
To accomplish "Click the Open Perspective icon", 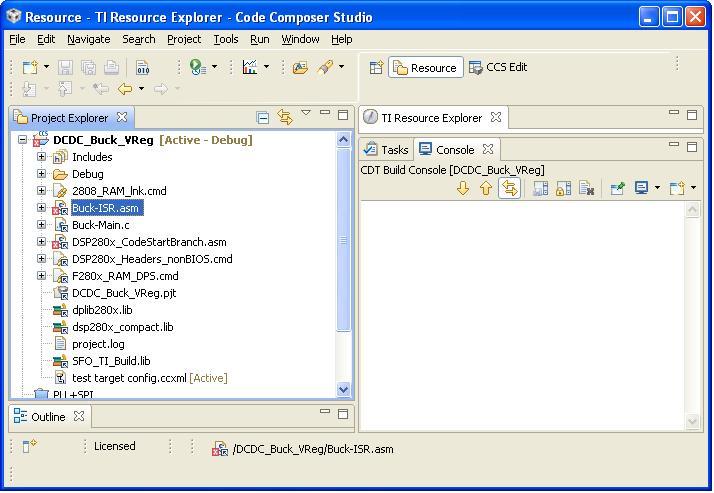I will pos(376,68).
